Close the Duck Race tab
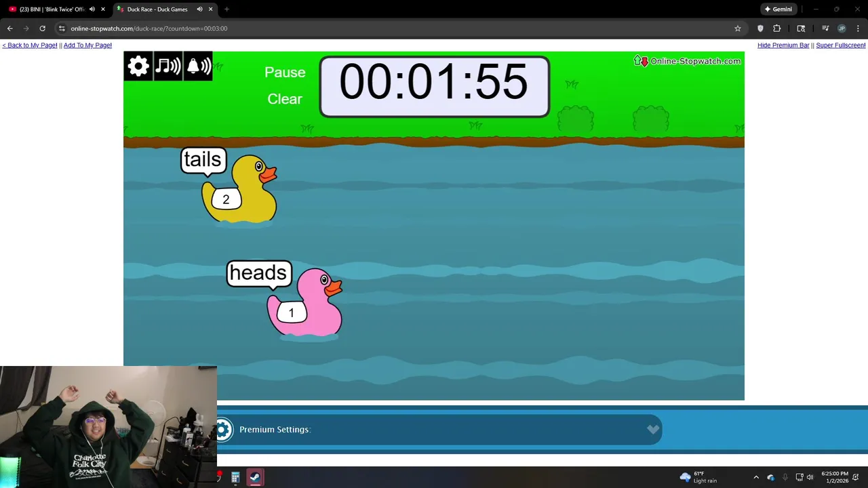 point(210,9)
